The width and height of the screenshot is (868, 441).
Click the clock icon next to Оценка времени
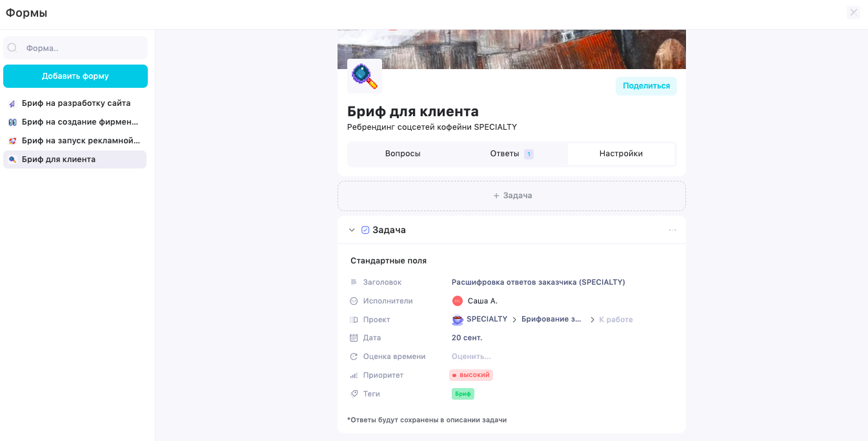click(353, 356)
